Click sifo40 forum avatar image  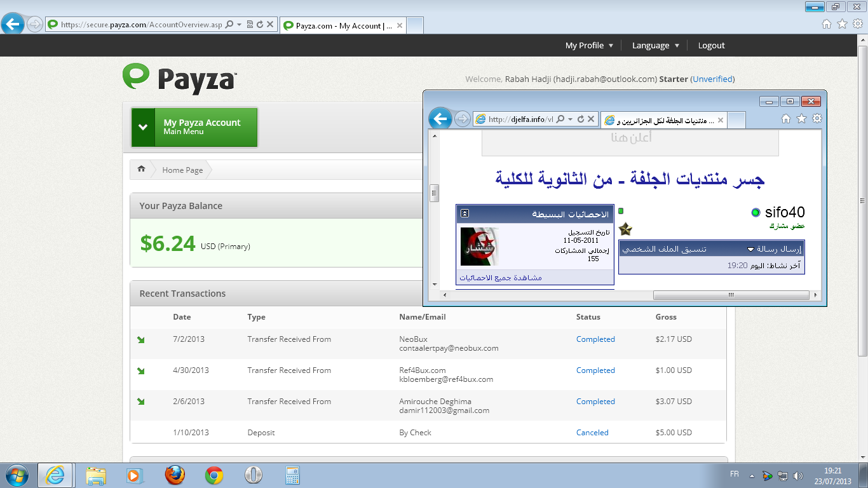coord(479,246)
